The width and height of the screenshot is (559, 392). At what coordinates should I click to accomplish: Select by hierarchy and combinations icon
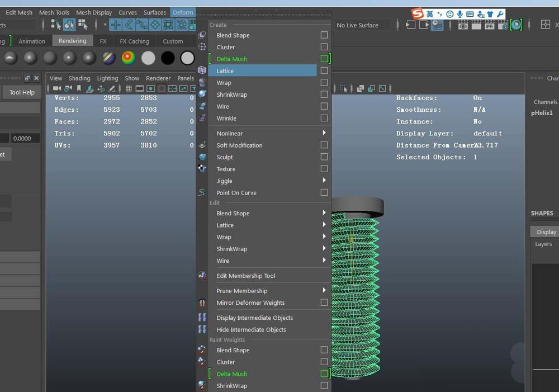(55, 25)
